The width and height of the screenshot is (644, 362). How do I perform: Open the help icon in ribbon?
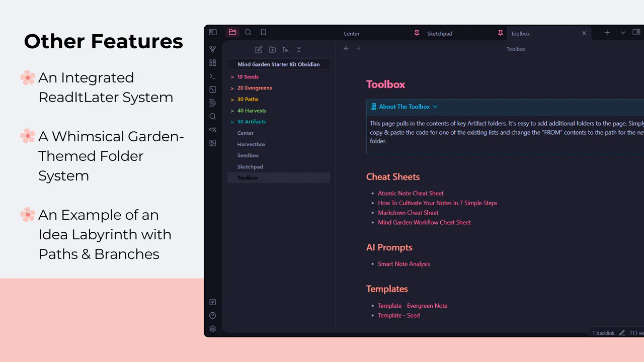213,316
